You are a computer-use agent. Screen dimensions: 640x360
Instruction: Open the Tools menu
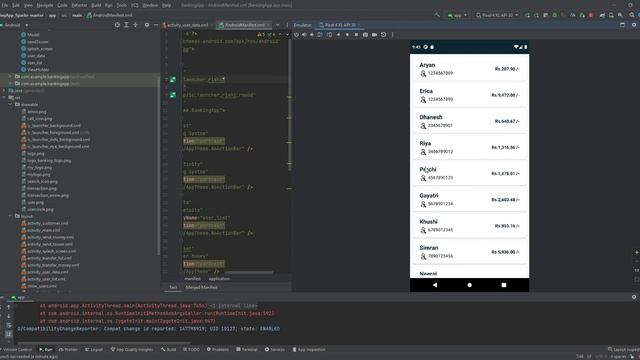pos(121,5)
